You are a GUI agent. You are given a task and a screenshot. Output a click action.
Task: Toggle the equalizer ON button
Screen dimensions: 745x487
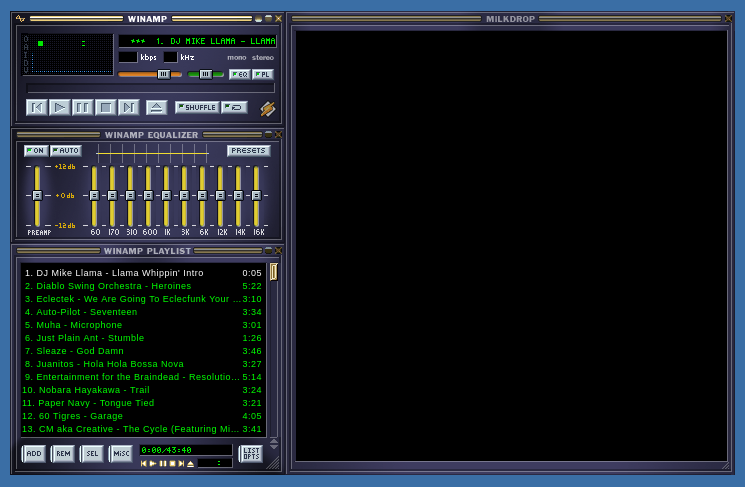pyautogui.click(x=36, y=151)
